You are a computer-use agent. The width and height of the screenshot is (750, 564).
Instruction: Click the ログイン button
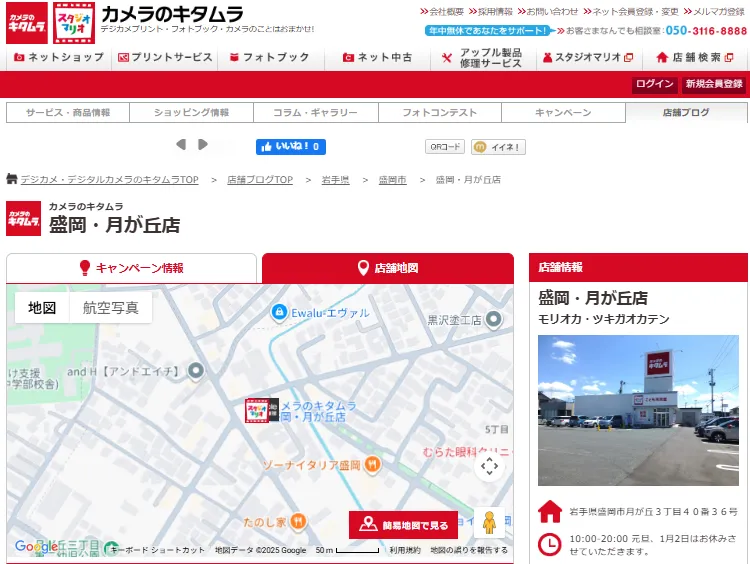pos(654,84)
